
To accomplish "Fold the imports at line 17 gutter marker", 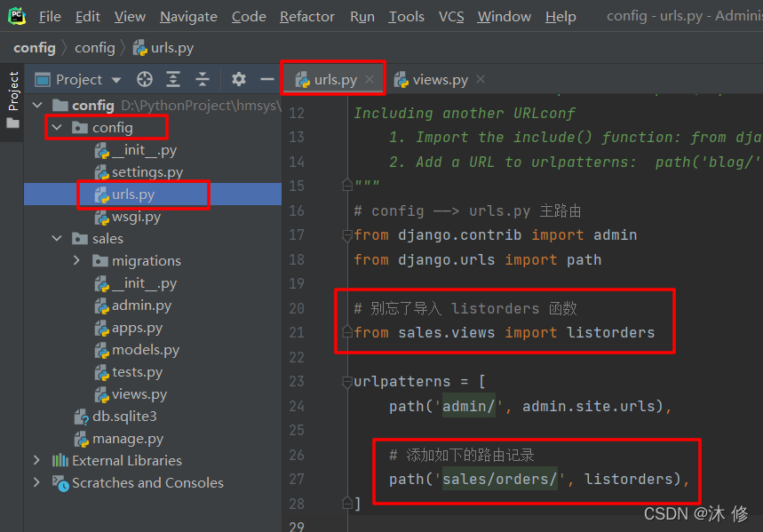I will (x=347, y=235).
